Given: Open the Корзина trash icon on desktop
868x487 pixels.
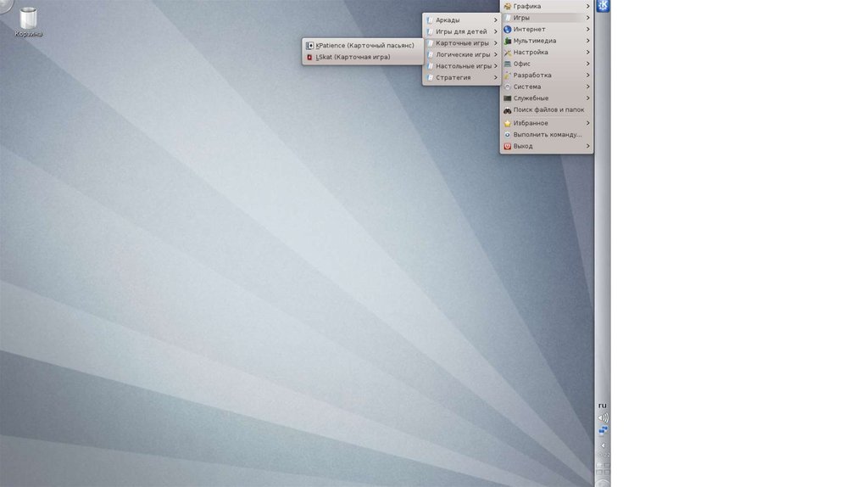Looking at the screenshot, I should tap(28, 20).
